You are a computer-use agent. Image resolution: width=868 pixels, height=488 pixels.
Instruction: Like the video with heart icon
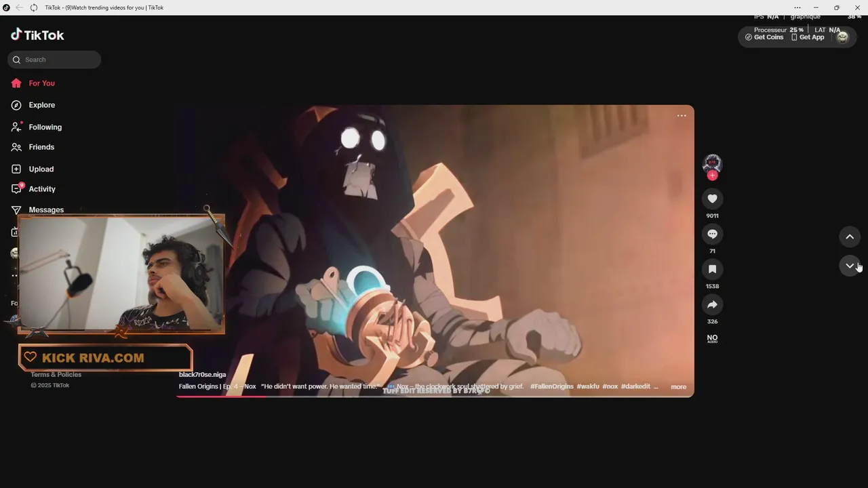point(712,199)
